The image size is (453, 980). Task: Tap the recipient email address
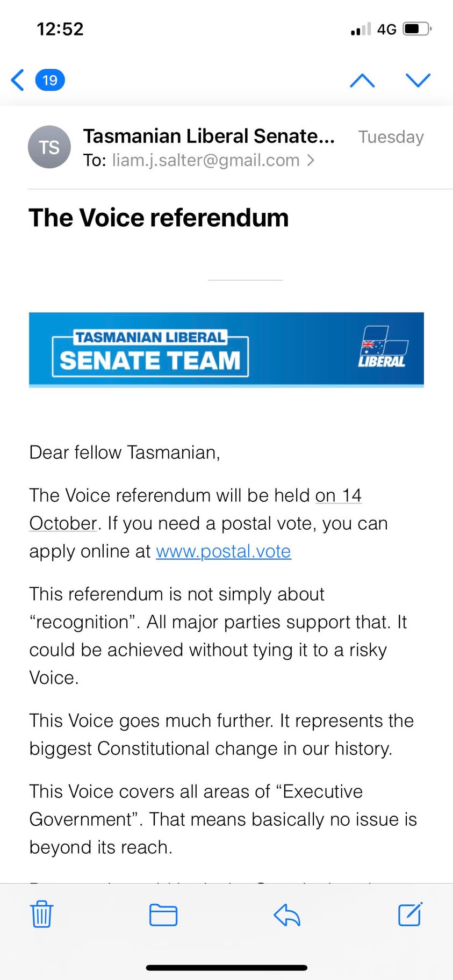206,160
